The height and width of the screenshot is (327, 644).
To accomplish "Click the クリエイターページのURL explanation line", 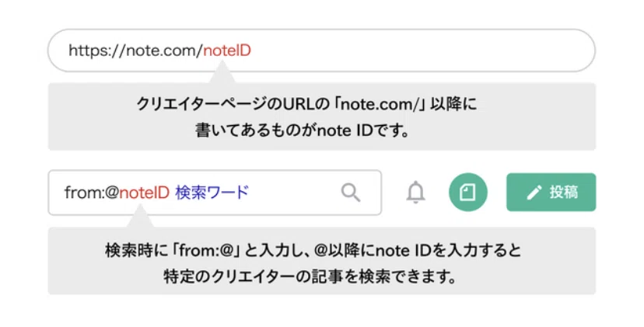I will pos(306,104).
